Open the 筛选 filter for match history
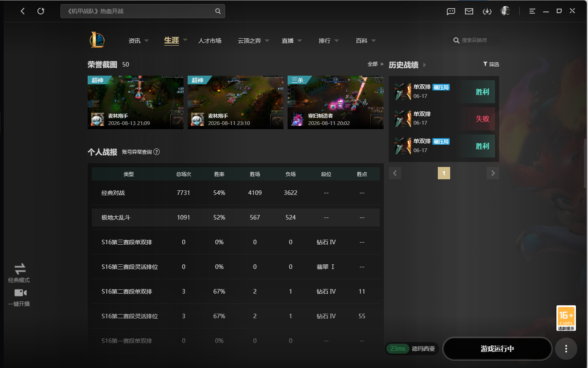588x368 pixels. 491,64
